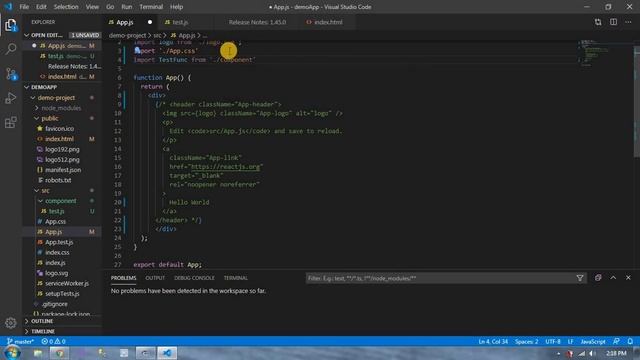Viewport: 640px width, 360px height.
Task: Open the Selection menu
Action: point(66,7)
